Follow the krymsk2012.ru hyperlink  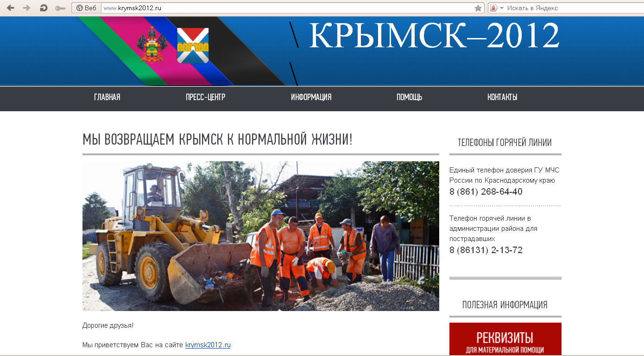(208, 345)
